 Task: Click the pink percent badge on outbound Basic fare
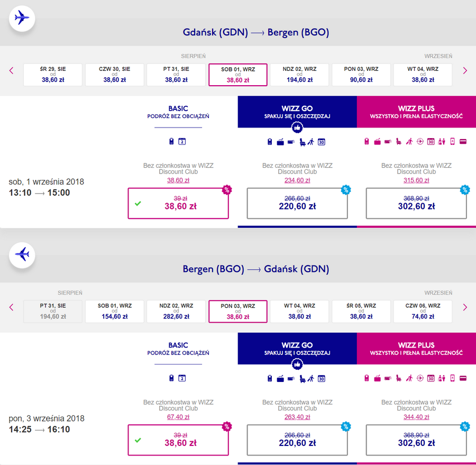[x=227, y=190]
